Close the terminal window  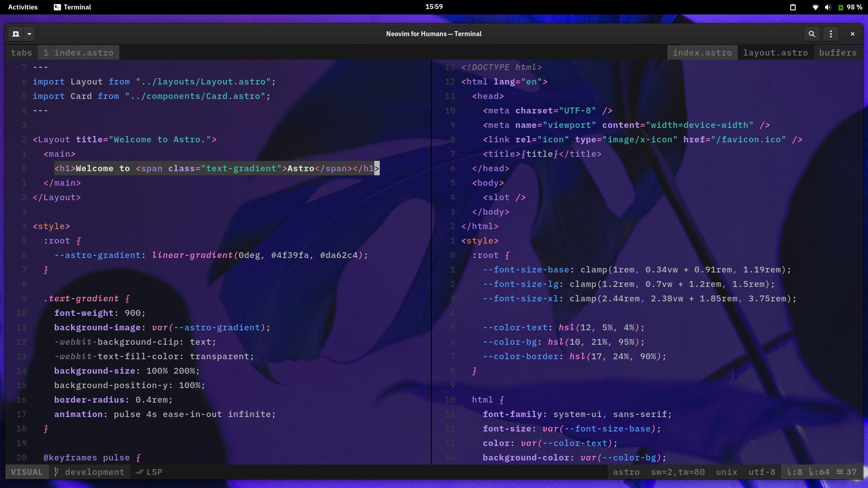click(x=852, y=34)
